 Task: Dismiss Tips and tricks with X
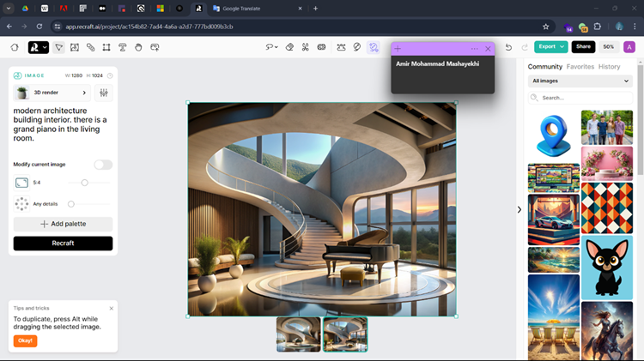112,308
